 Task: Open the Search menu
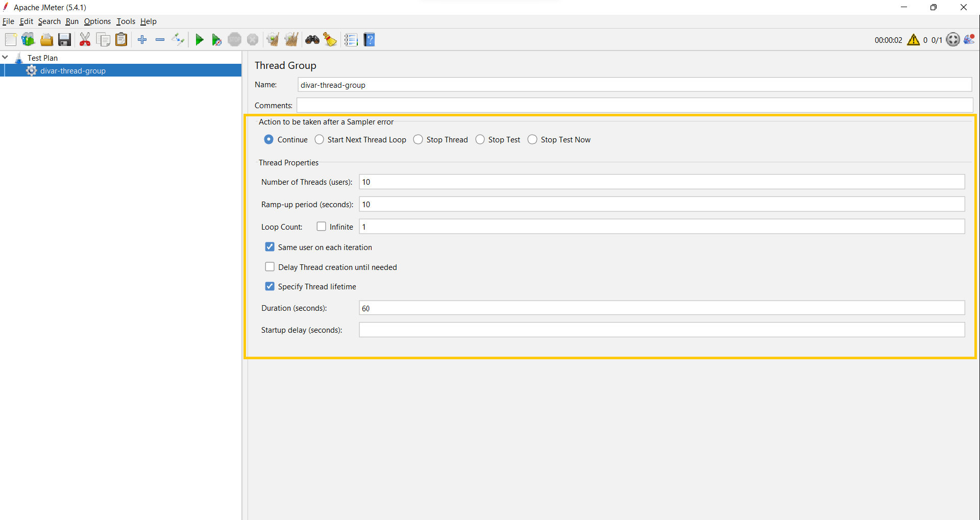coord(49,21)
